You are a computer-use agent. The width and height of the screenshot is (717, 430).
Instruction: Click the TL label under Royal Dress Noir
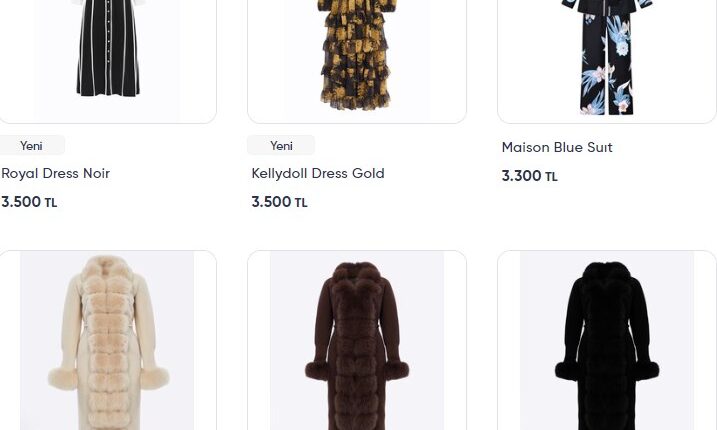coord(51,203)
